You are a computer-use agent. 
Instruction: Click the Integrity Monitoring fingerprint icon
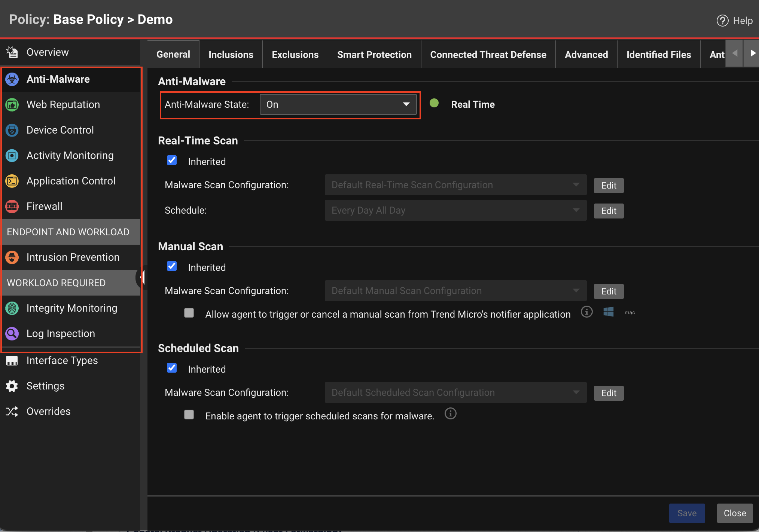point(12,308)
